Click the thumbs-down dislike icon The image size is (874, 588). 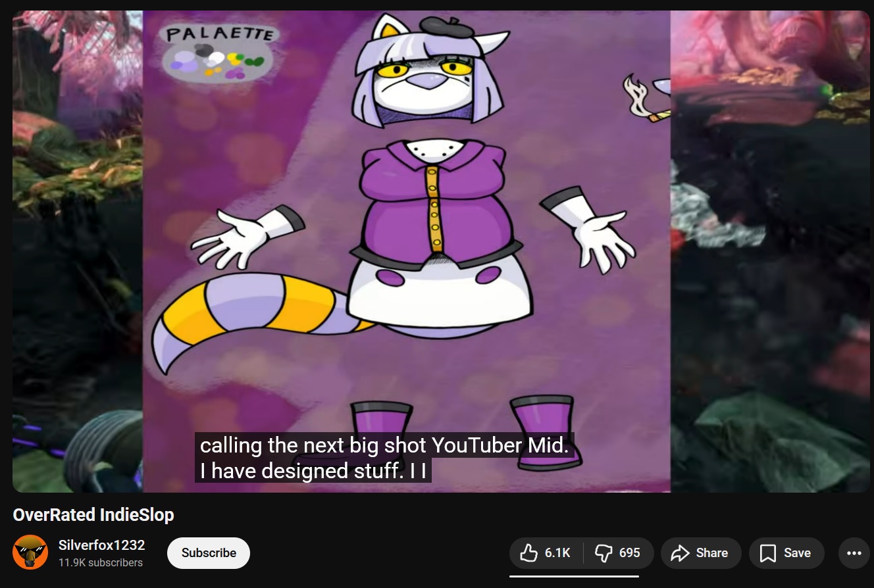603,553
